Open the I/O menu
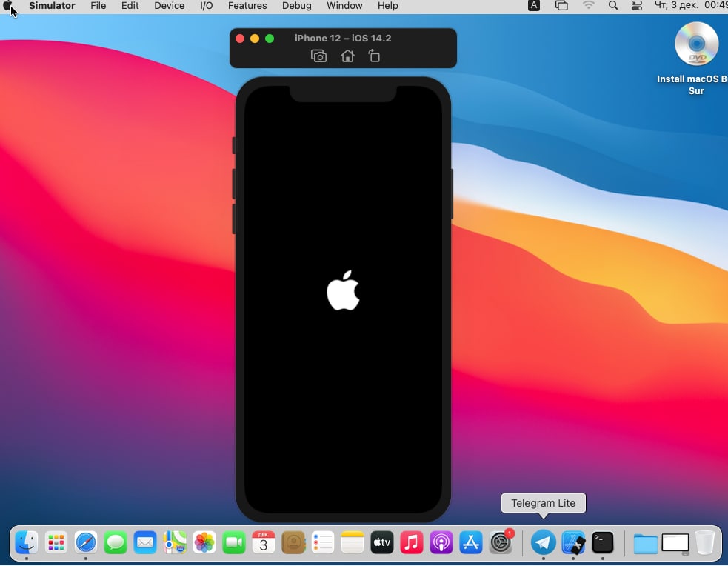Viewport: 728px width, 566px height. (x=206, y=6)
